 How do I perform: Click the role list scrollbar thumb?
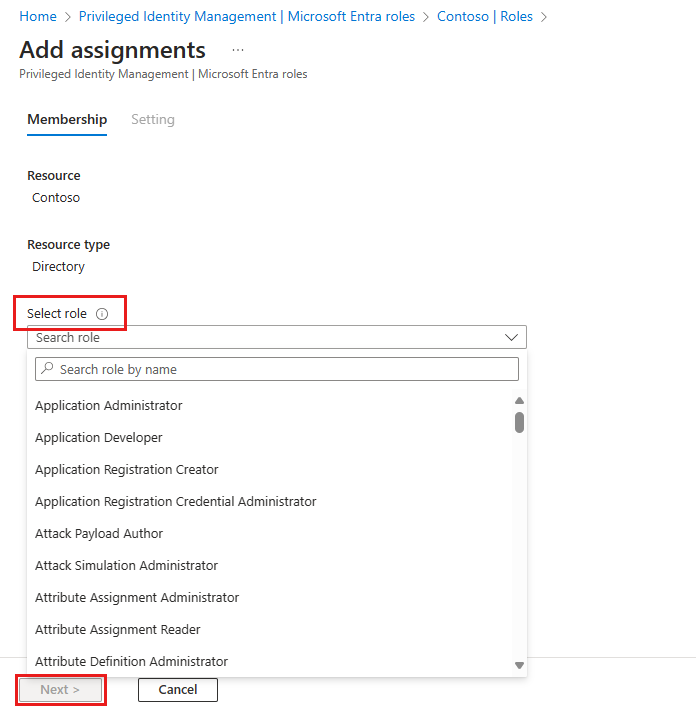coord(519,422)
